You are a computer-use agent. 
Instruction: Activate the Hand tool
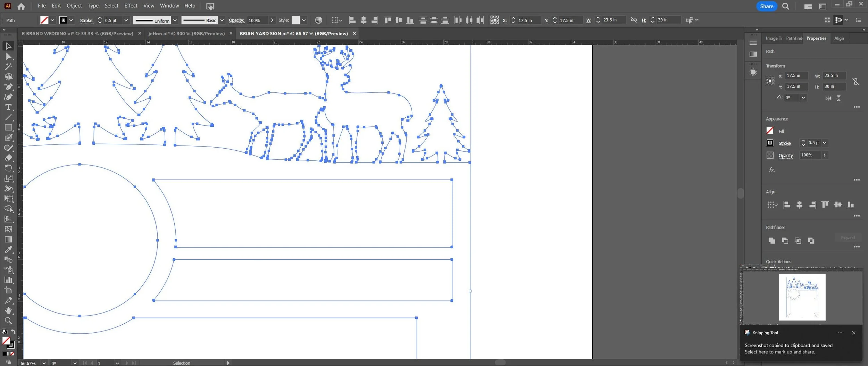pos(8,310)
